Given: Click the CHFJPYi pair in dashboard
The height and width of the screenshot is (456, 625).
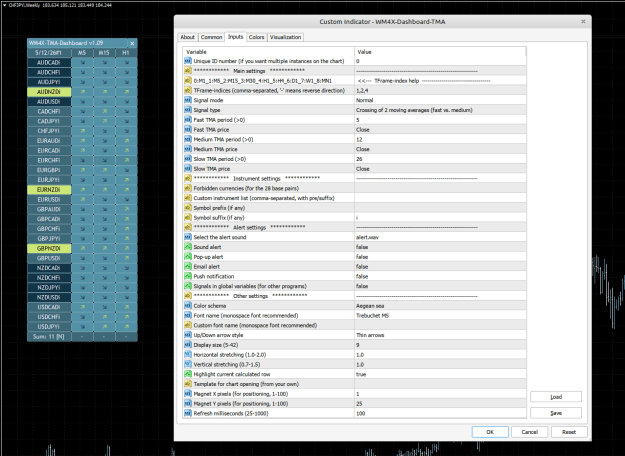Looking at the screenshot, I should coord(49,131).
